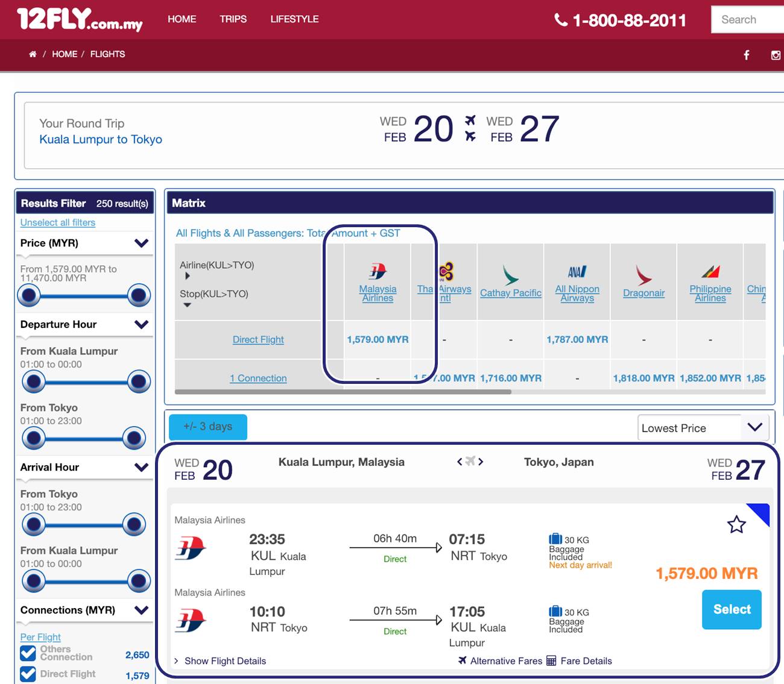Click previous arrow beside route plane icon
The image size is (784, 684).
point(460,462)
